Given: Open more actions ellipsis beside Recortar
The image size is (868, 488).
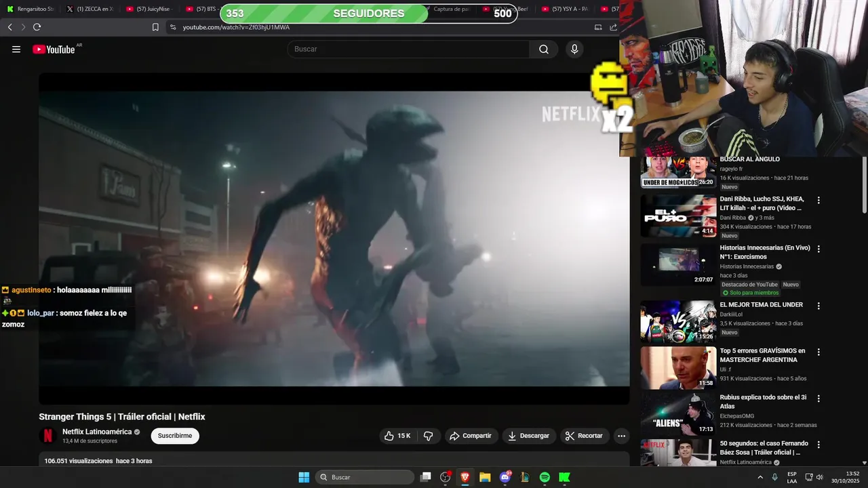Looking at the screenshot, I should click(x=621, y=436).
